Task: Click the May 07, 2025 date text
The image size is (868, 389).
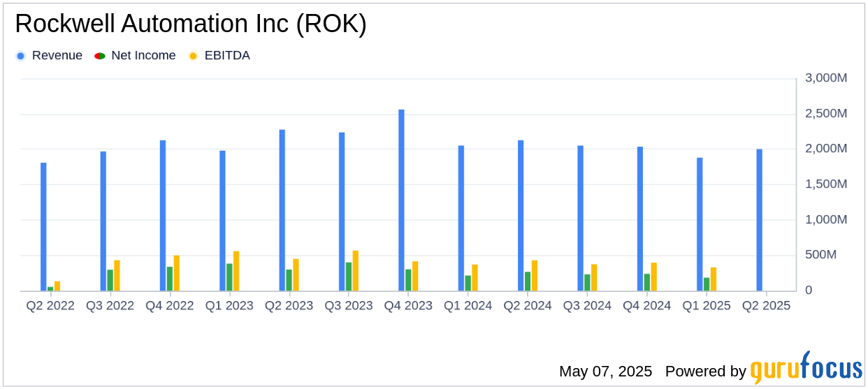Action: [x=605, y=372]
